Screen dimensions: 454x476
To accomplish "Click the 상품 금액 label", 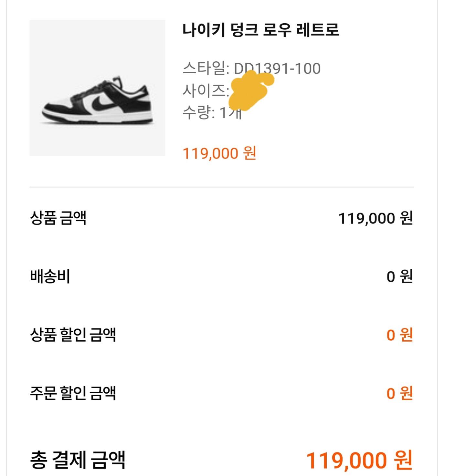I will [x=58, y=218].
